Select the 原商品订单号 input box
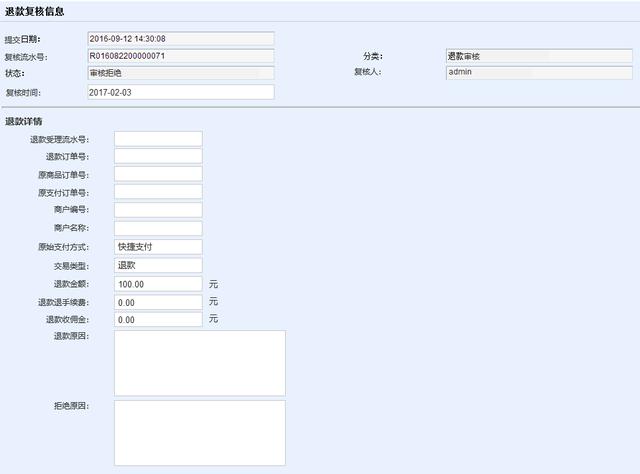The height and width of the screenshot is (474, 640). pyautogui.click(x=158, y=174)
